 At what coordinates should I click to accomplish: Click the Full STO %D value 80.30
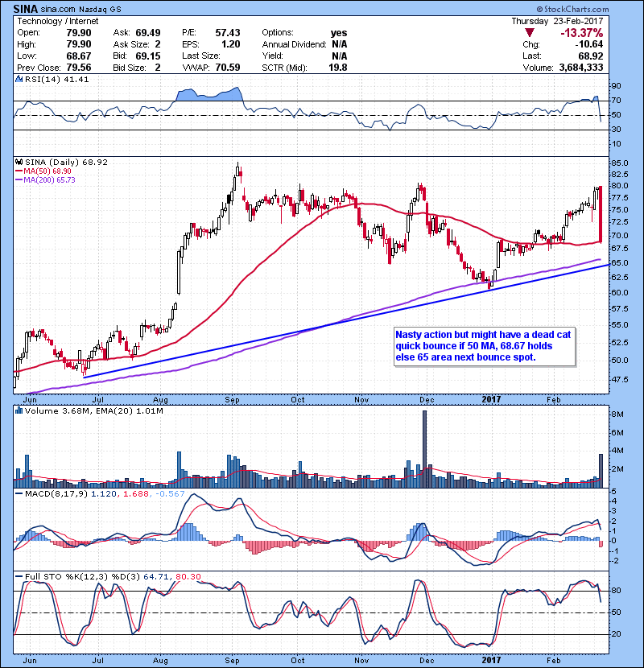pyautogui.click(x=188, y=577)
